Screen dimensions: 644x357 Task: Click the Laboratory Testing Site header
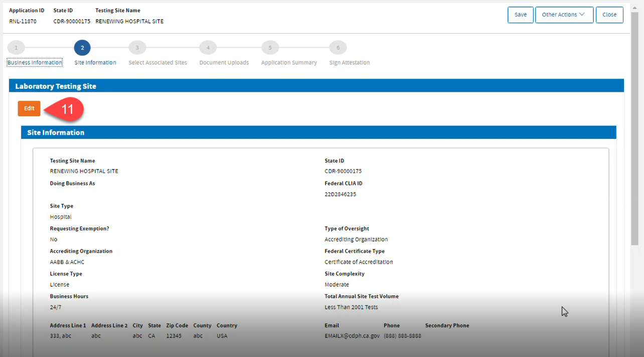point(316,86)
